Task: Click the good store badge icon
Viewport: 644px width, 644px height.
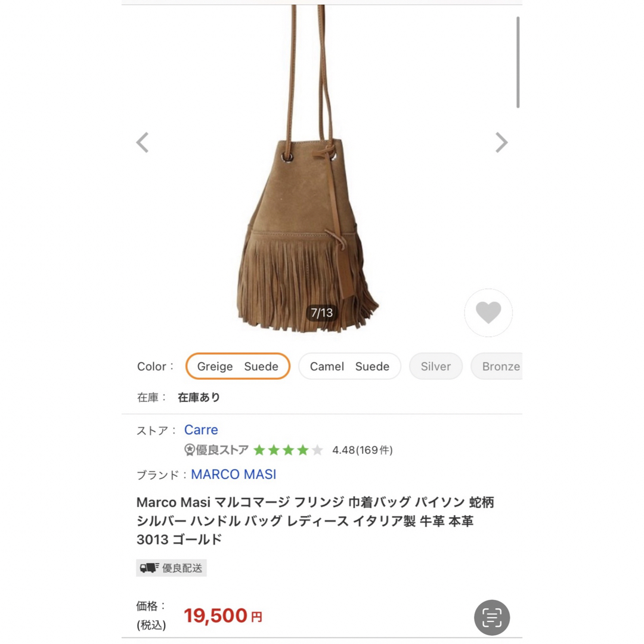Action: coord(190,450)
